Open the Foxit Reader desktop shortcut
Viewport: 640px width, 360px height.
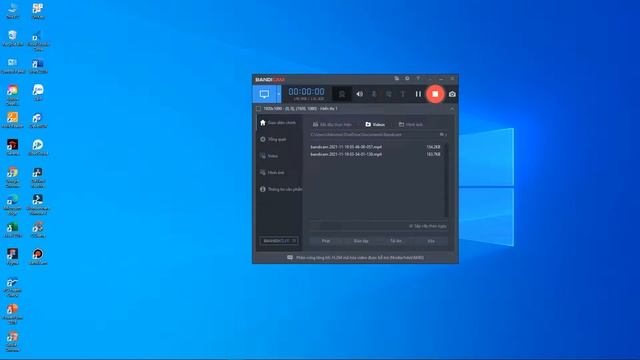coord(13,120)
